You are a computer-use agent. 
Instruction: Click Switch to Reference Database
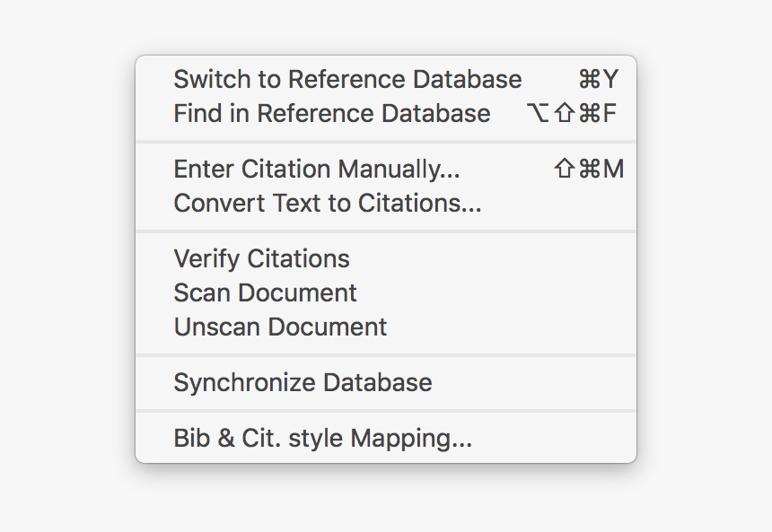347,79
